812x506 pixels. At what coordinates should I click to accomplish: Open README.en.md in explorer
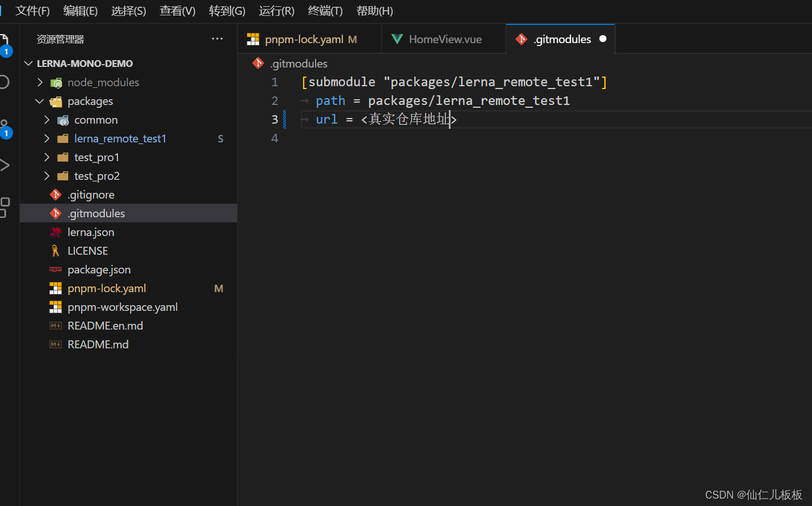[x=128, y=326]
